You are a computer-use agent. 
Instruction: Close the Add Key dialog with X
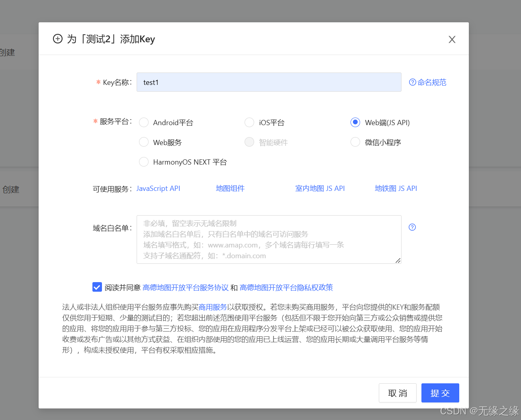click(x=452, y=39)
